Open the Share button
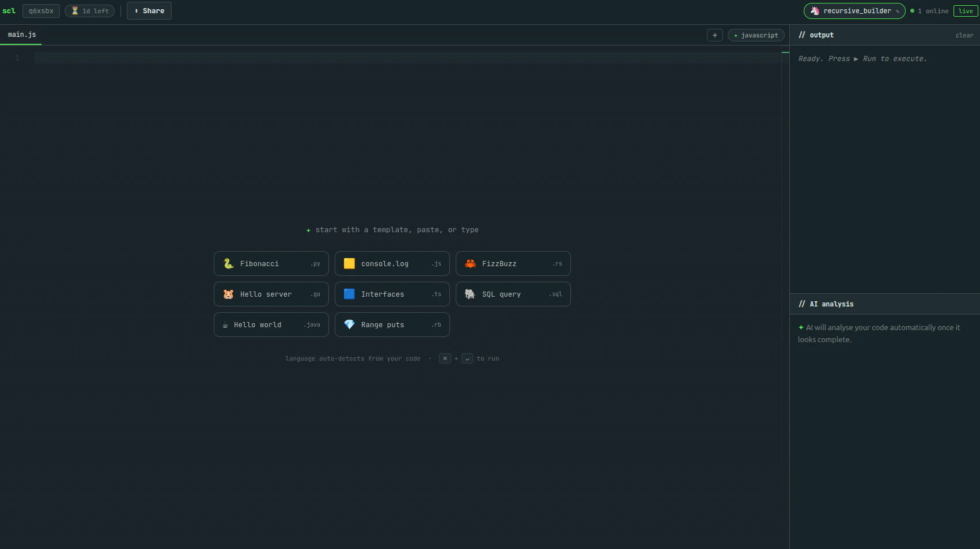Screen dimensions: 980x549 (149, 11)
